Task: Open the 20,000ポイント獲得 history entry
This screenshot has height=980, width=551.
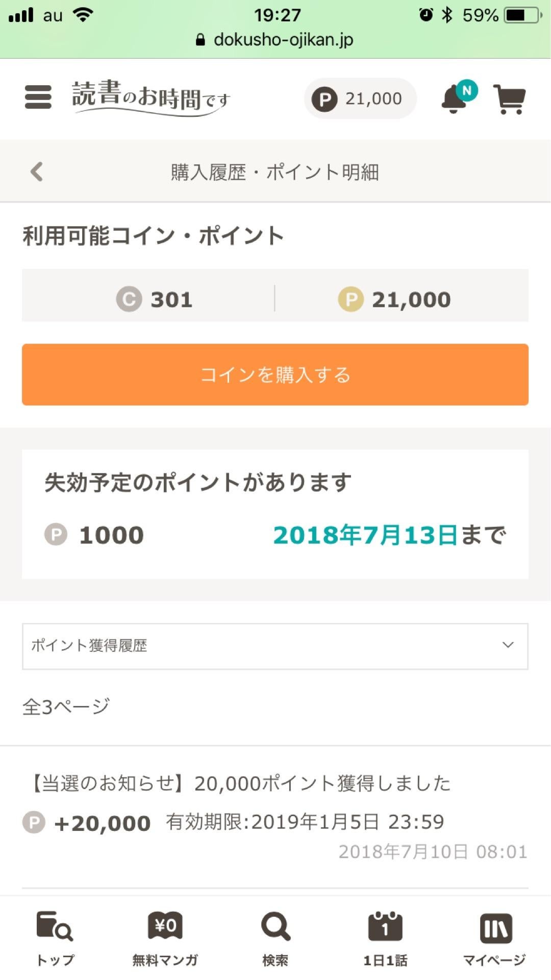Action: click(274, 817)
